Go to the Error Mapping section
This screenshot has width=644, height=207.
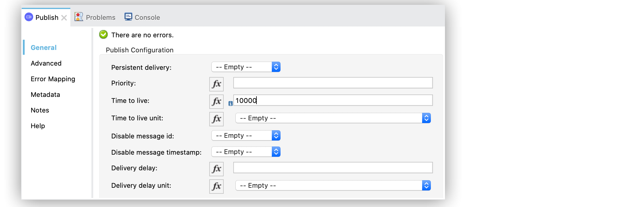pyautogui.click(x=53, y=79)
